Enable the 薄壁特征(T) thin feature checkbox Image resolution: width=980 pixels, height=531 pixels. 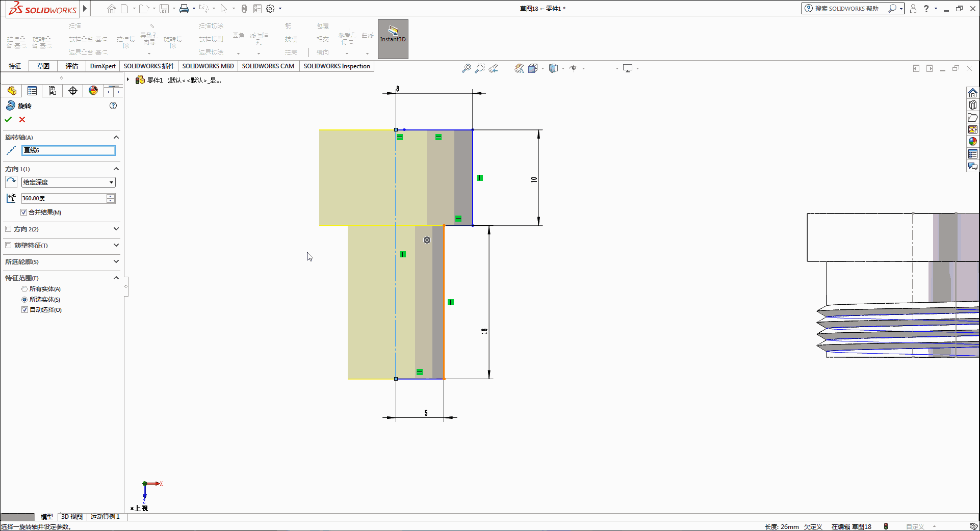(x=8, y=245)
